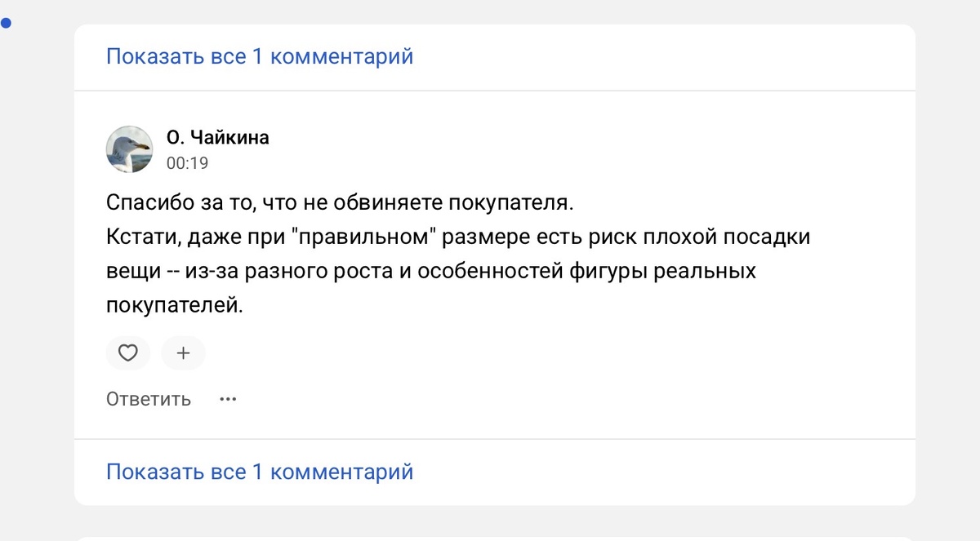
Task: Click the seagull avatar of О. Чайкина
Action: pos(130,149)
